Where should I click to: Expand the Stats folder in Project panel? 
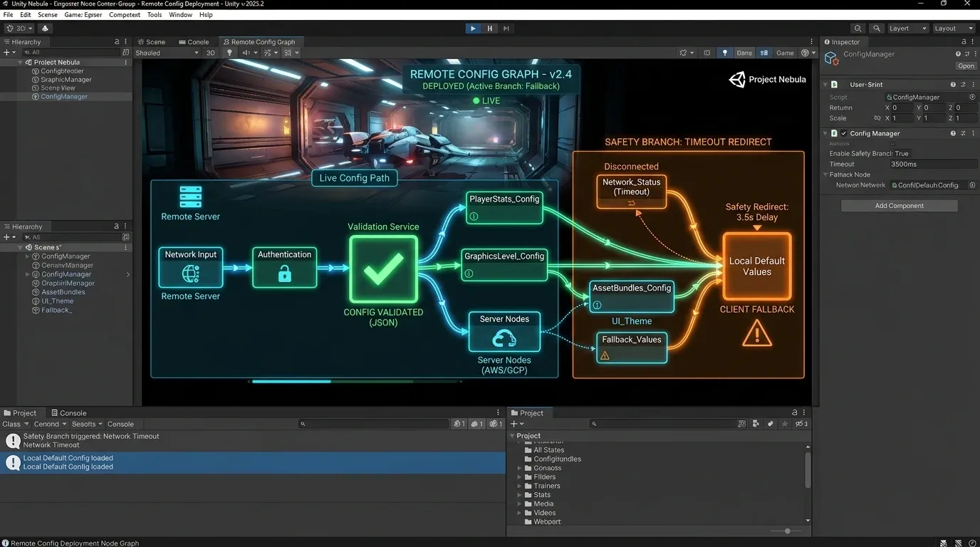point(520,495)
